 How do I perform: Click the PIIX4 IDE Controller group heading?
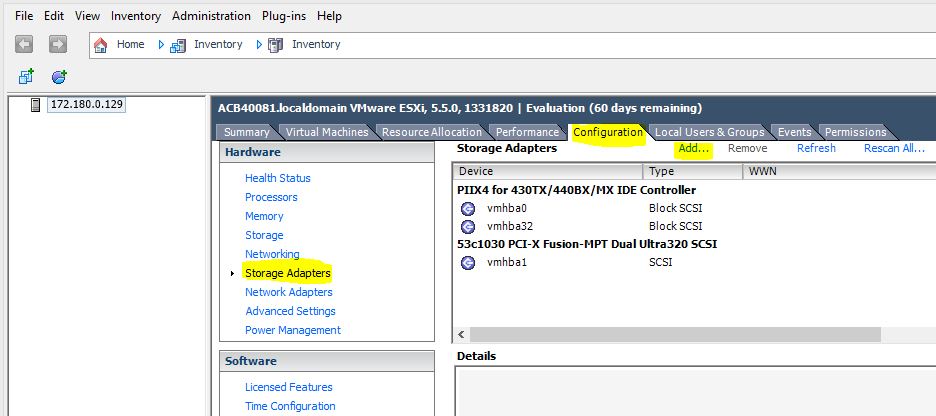(x=576, y=190)
